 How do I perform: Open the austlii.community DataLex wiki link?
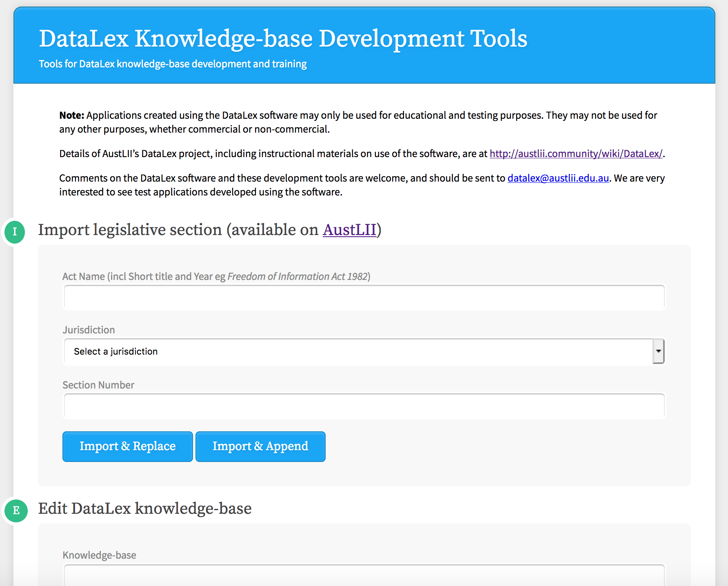(x=576, y=154)
